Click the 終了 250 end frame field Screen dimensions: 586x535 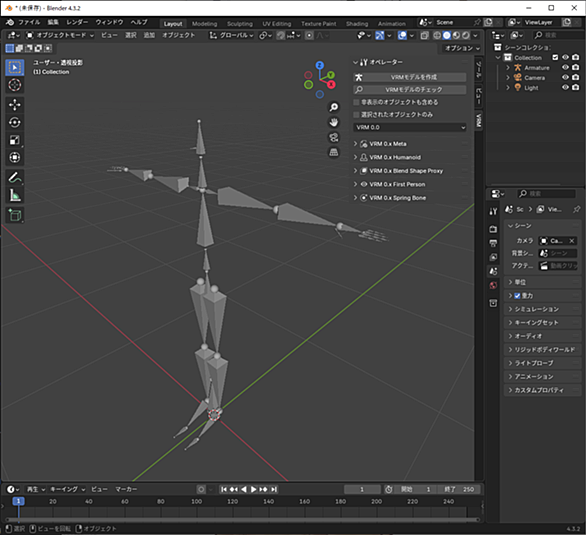pyautogui.click(x=459, y=489)
